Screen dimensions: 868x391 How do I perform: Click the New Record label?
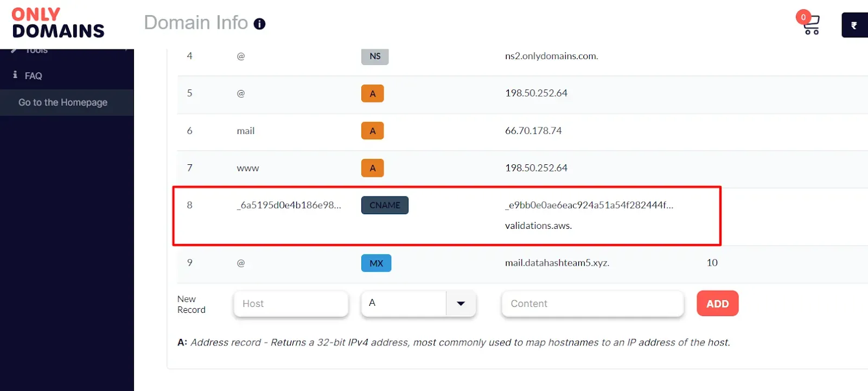[x=192, y=304]
